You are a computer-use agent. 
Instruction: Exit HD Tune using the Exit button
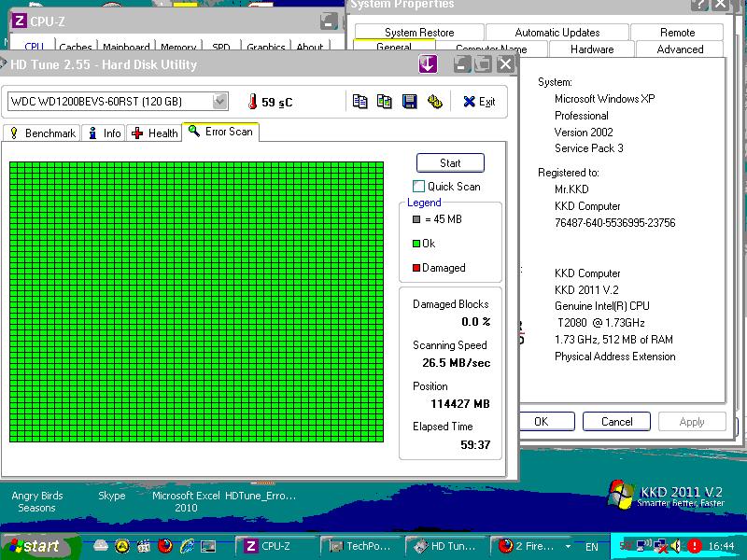[479, 102]
